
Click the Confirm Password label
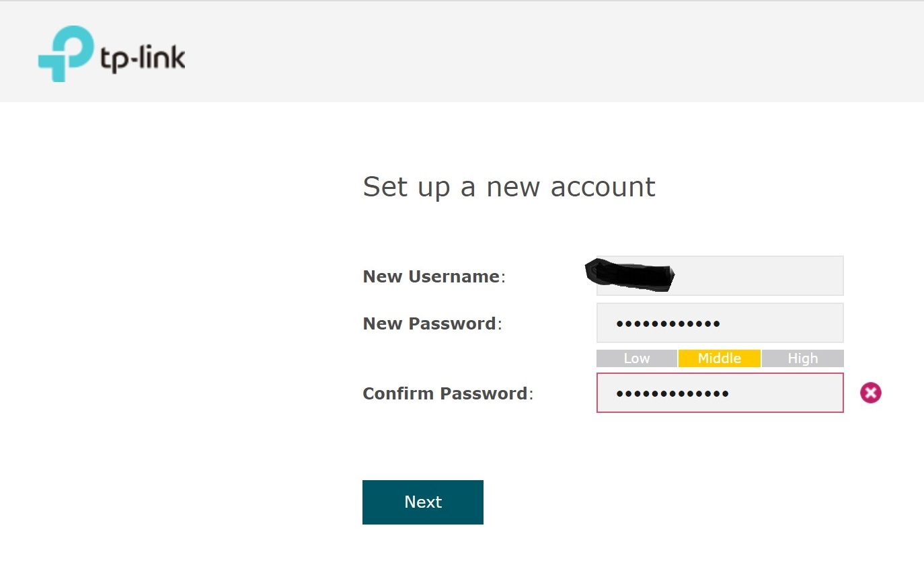[x=445, y=393]
